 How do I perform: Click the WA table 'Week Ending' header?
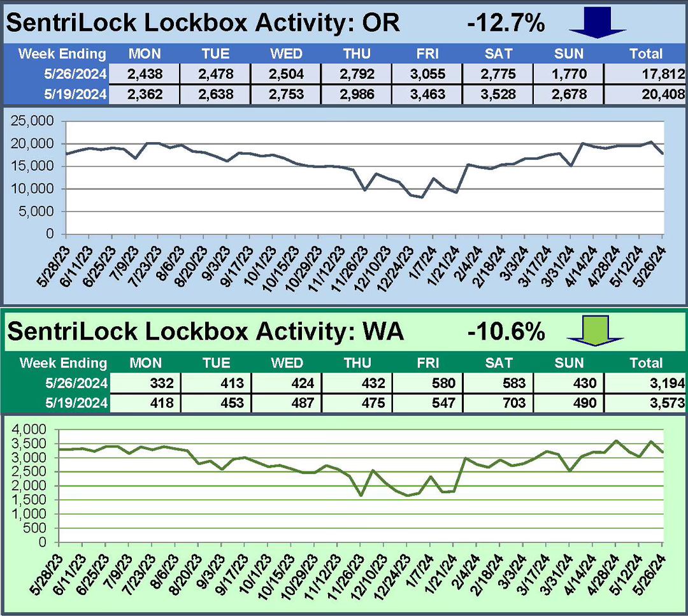[x=63, y=363]
